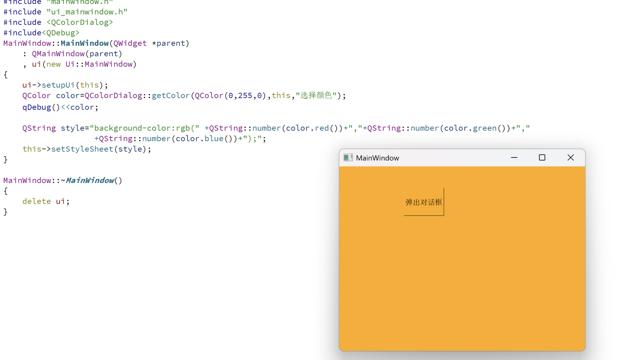
Task: Click "background-color:rgb(" string literal
Action: tap(144, 128)
